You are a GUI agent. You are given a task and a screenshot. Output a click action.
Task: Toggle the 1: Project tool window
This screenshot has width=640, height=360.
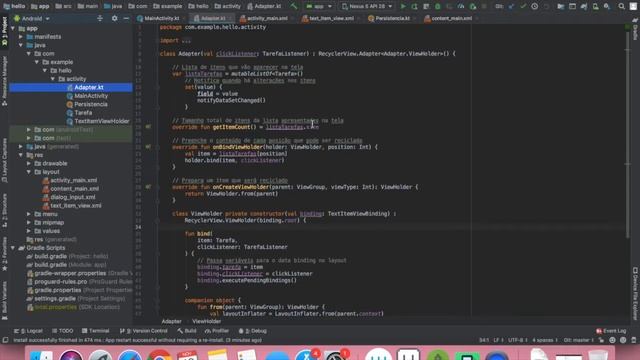(x=4, y=31)
